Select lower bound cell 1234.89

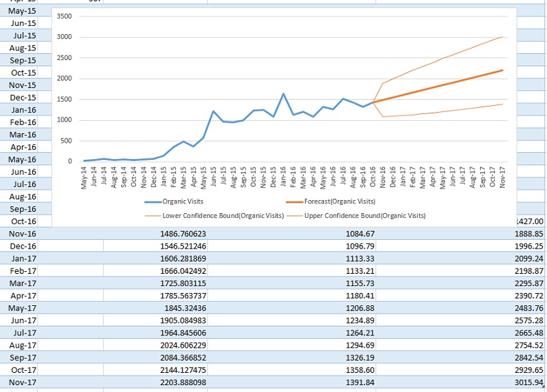292,320
